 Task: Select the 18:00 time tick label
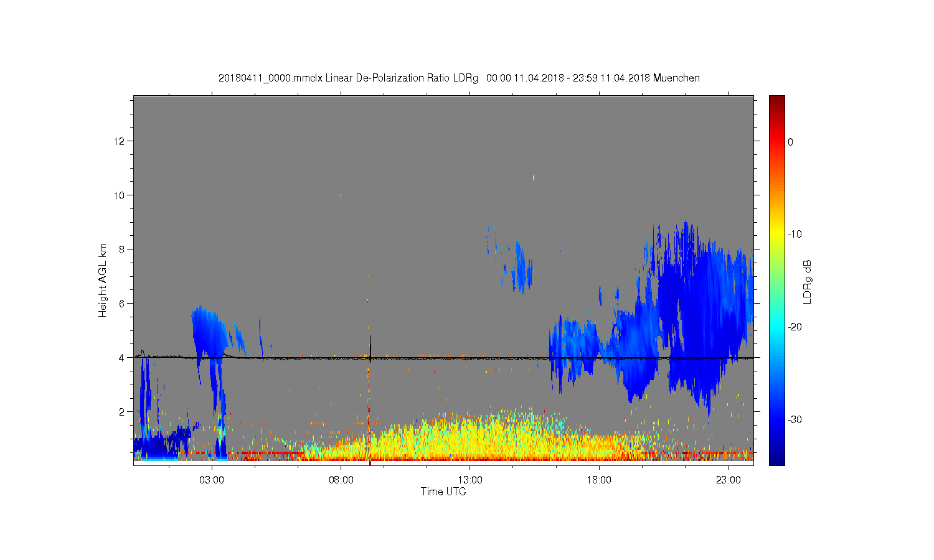coord(599,480)
